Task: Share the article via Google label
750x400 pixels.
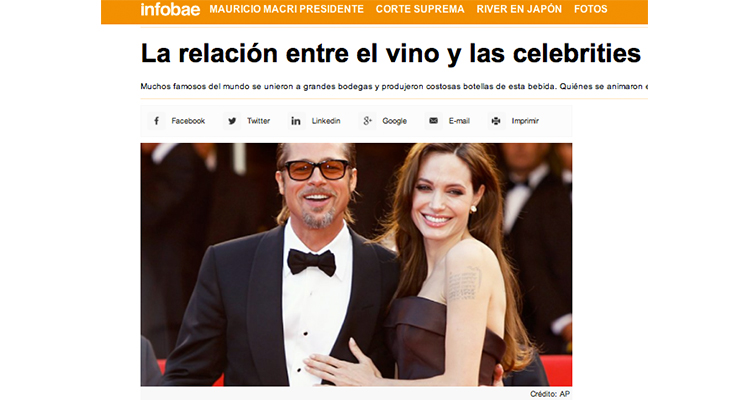Action: coord(394,121)
